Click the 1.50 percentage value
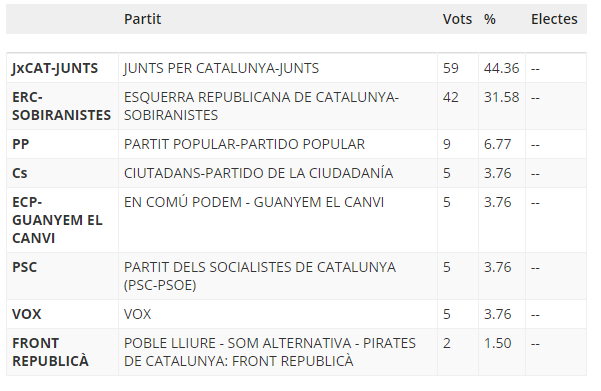Screen dimensions: 601x391 pos(498,343)
